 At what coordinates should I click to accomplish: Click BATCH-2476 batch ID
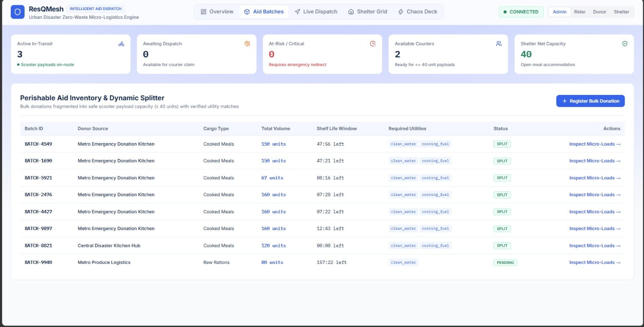coord(38,195)
